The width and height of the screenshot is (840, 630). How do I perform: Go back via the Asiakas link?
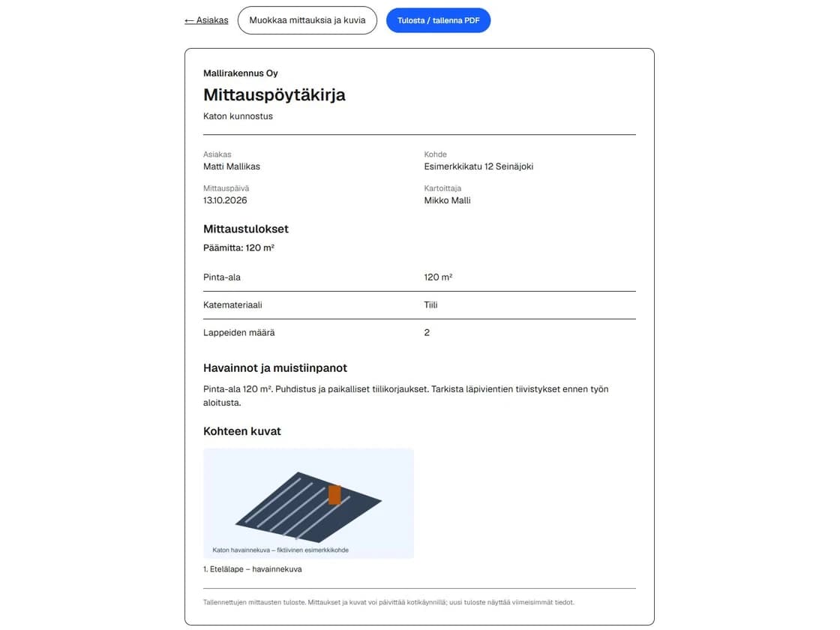206,20
